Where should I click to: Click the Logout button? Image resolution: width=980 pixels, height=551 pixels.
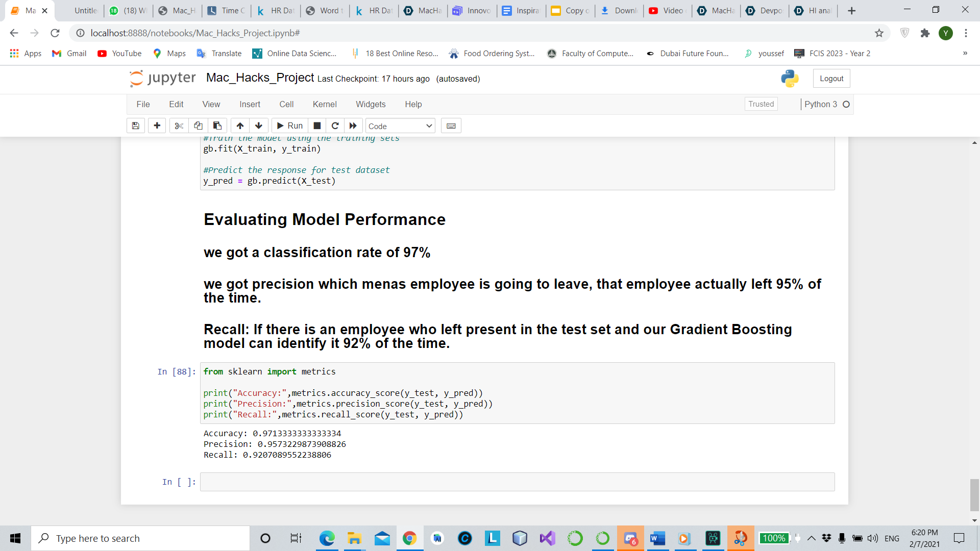tap(831, 79)
